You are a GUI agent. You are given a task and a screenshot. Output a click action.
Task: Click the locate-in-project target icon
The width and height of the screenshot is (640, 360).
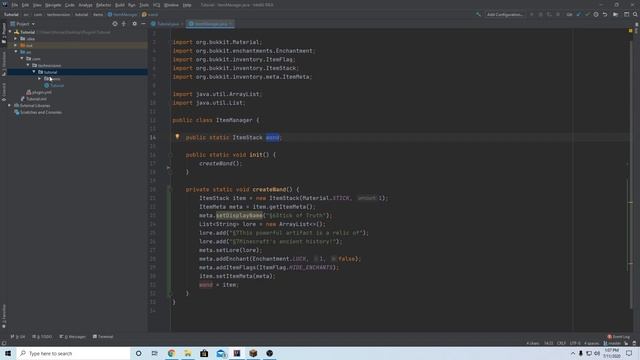(115, 24)
